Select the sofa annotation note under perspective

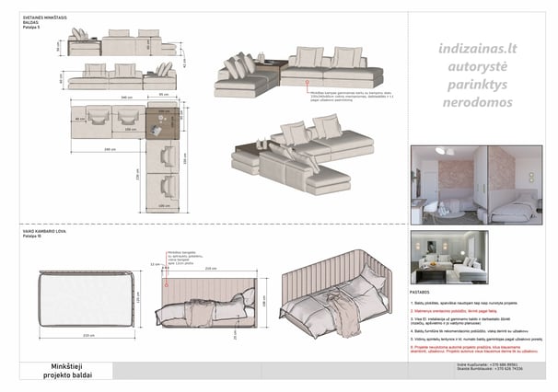(x=352, y=97)
